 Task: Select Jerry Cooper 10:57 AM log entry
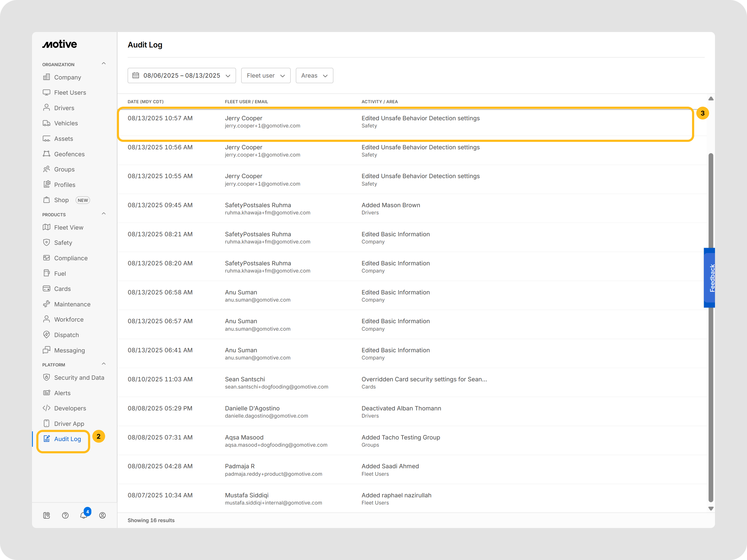pyautogui.click(x=405, y=122)
